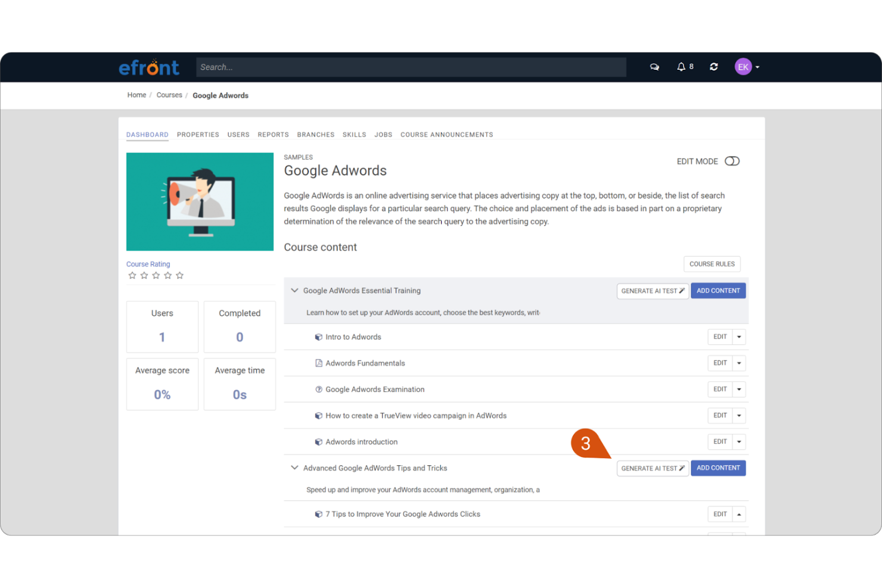
Task: Edit the Adwords introduction unit
Action: point(720,442)
